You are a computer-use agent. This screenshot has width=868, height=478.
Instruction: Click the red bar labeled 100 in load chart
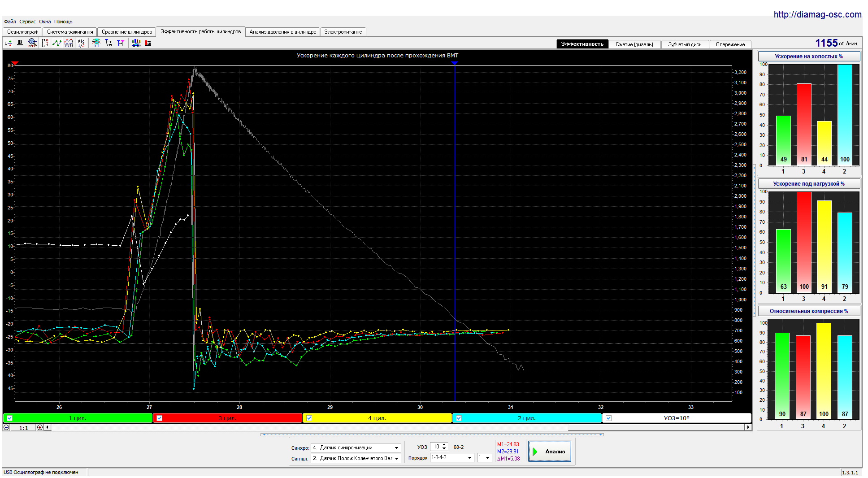click(804, 242)
